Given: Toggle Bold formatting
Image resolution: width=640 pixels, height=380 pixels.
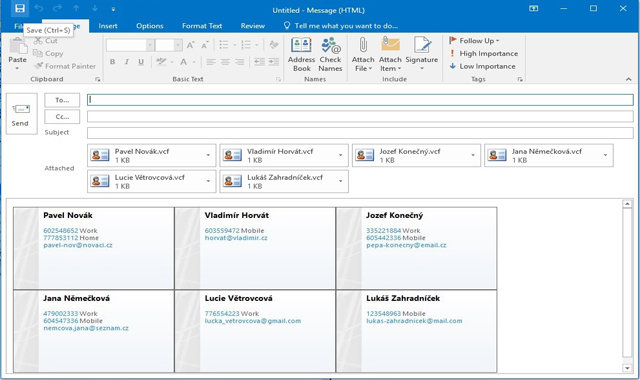Looking at the screenshot, I should point(112,62).
